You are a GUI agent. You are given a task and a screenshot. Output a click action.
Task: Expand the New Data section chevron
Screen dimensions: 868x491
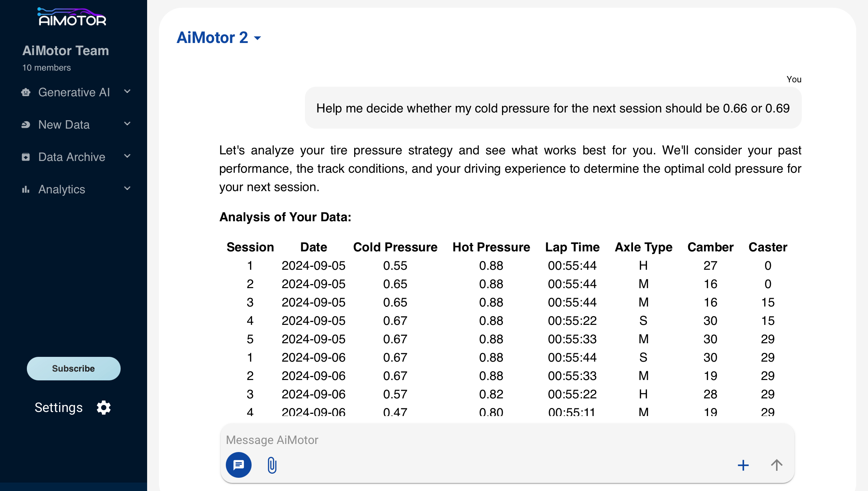tap(127, 124)
